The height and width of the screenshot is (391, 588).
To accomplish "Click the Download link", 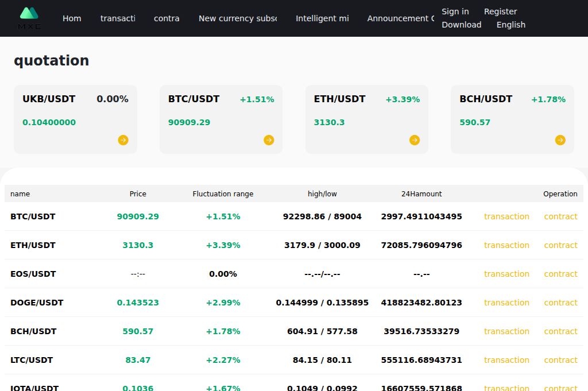I will pyautogui.click(x=461, y=24).
